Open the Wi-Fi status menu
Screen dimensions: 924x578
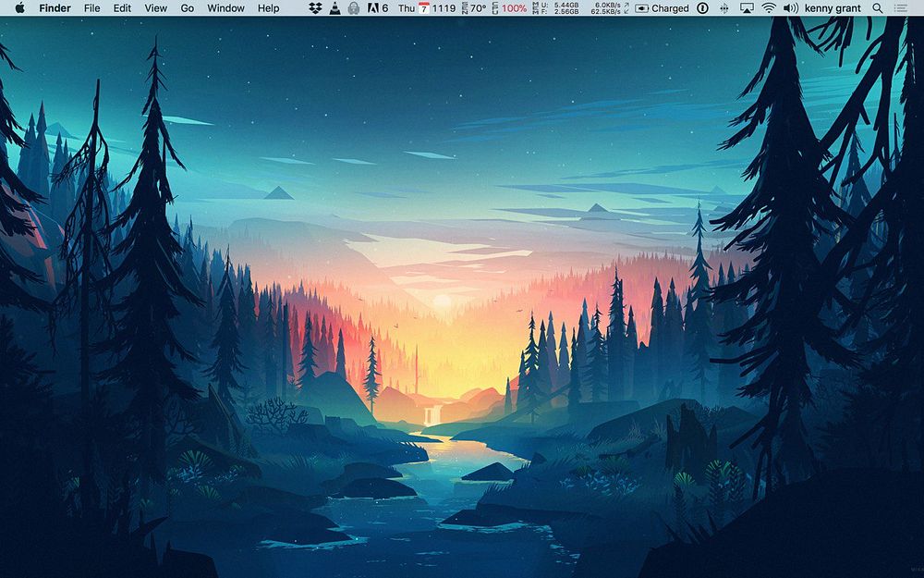pos(769,8)
